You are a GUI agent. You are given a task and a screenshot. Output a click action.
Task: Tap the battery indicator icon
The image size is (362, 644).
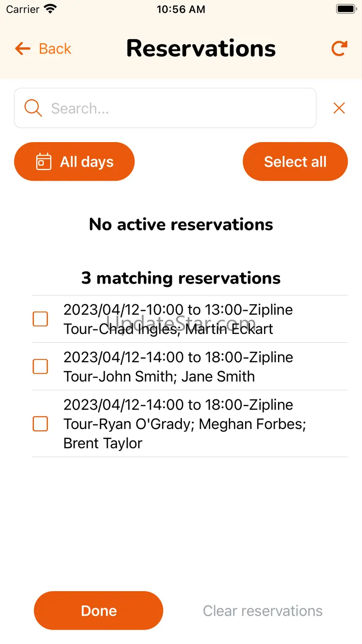tap(346, 9)
